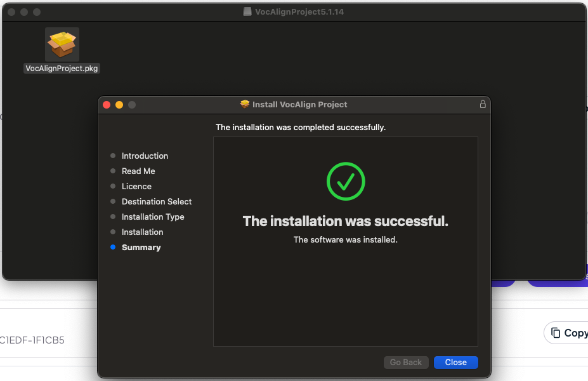Click the Finder window title VocAlignProject5.1.14
This screenshot has width=588, height=381.
coord(299,12)
